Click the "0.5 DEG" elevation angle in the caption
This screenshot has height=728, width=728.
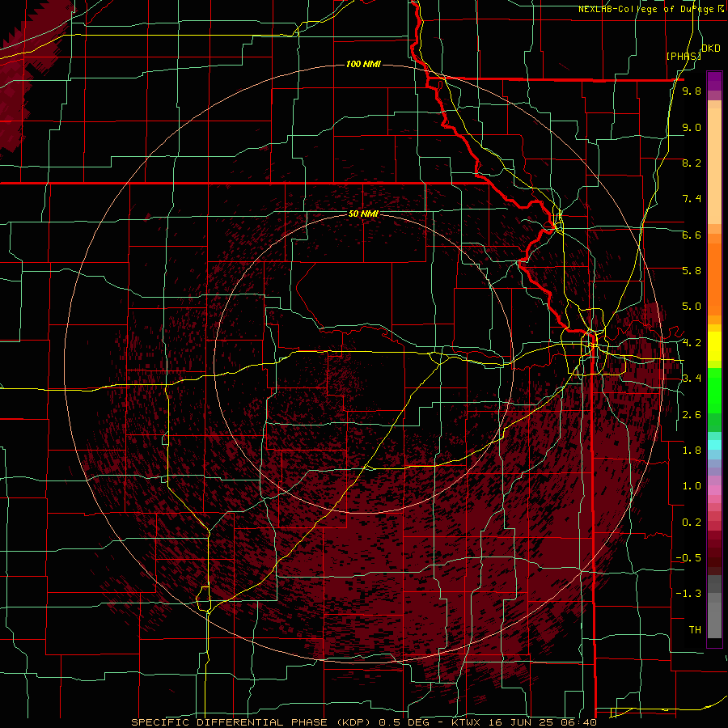pos(404,722)
